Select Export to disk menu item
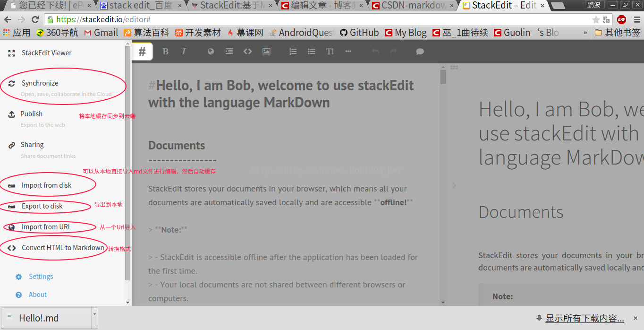 pyautogui.click(x=42, y=206)
